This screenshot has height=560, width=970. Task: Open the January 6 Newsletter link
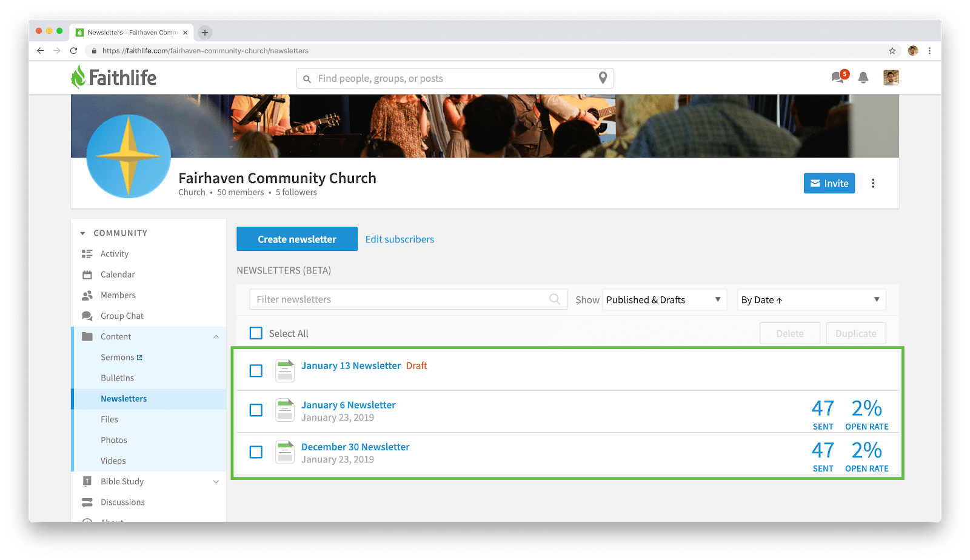(x=349, y=405)
